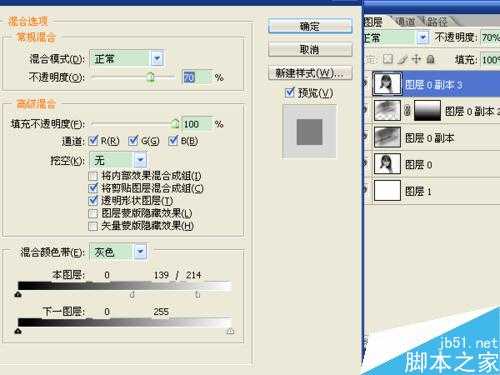500x375 pixels.
Task: Toggle 将剪贴图层混合成组(C) checkbox
Action: 93,188
